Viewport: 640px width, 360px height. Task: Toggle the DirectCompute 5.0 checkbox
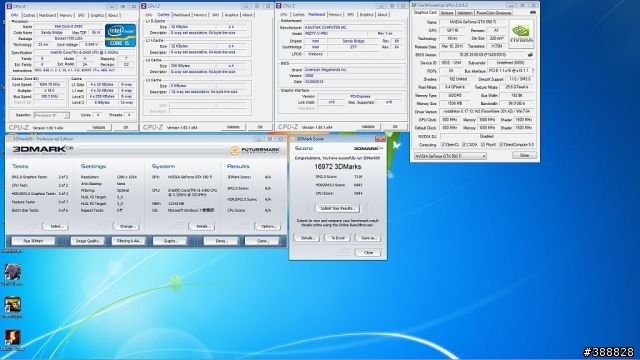[501, 144]
